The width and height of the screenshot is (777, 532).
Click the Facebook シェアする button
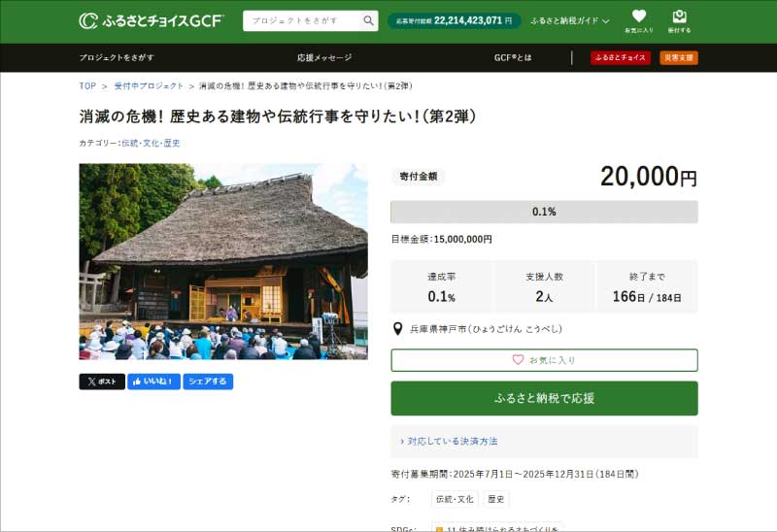pos(208,382)
